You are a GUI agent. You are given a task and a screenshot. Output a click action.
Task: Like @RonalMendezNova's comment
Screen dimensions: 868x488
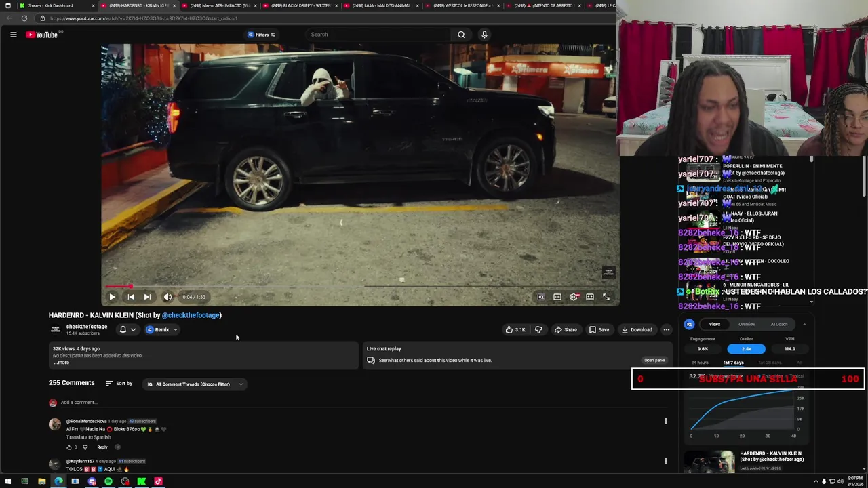[68, 447]
